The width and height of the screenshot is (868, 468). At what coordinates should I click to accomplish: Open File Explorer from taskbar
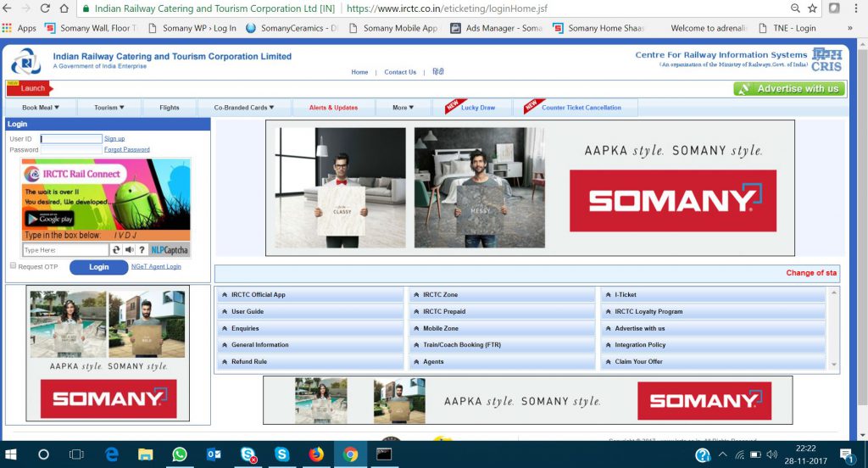[146, 454]
